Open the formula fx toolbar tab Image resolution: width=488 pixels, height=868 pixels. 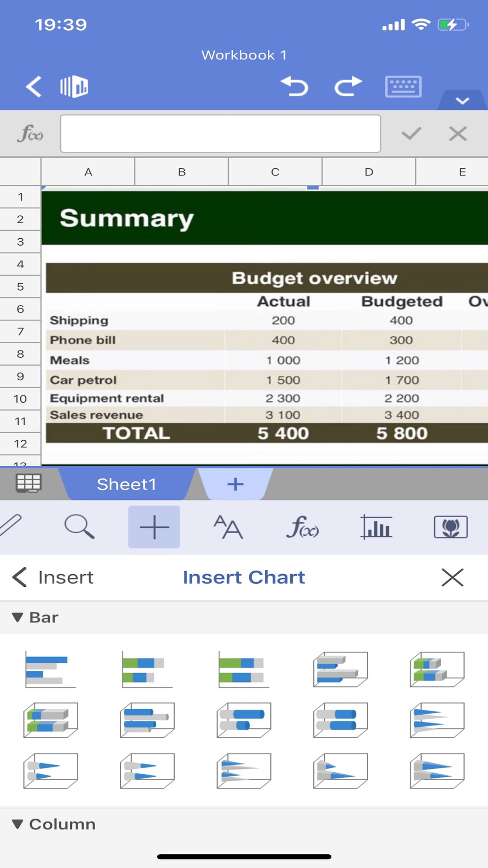303,527
